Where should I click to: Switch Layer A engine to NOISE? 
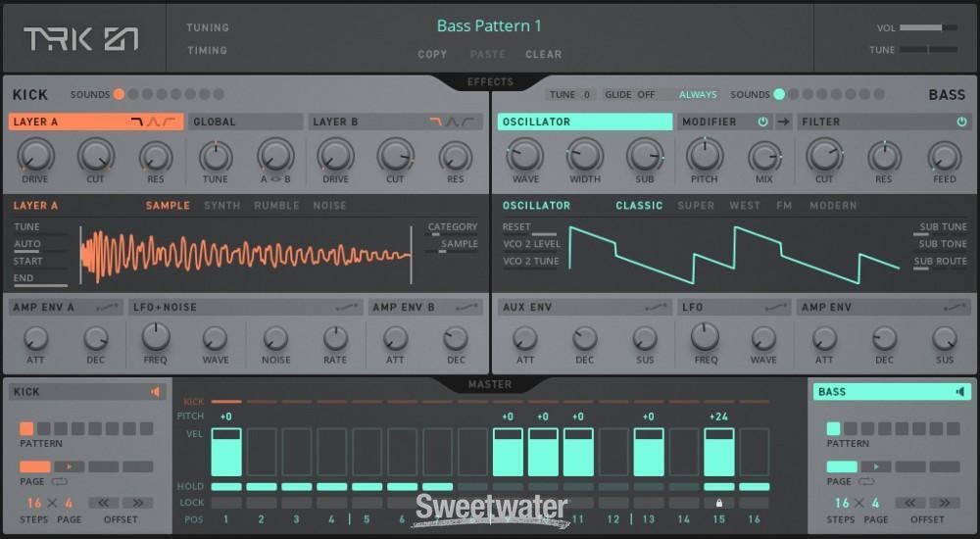329,205
